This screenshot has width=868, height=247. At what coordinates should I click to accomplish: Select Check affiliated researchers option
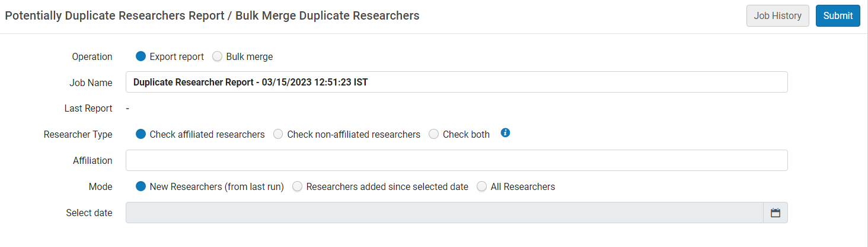click(141, 134)
